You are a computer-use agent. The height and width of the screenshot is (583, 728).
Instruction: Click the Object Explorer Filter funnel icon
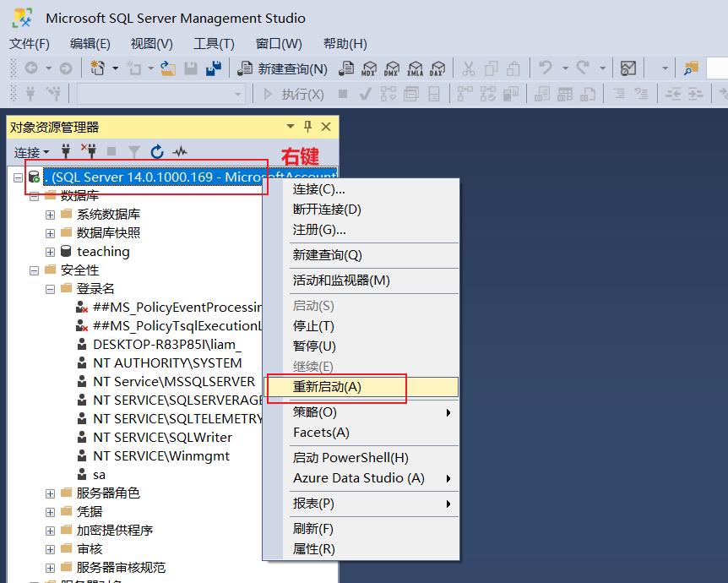(133, 151)
